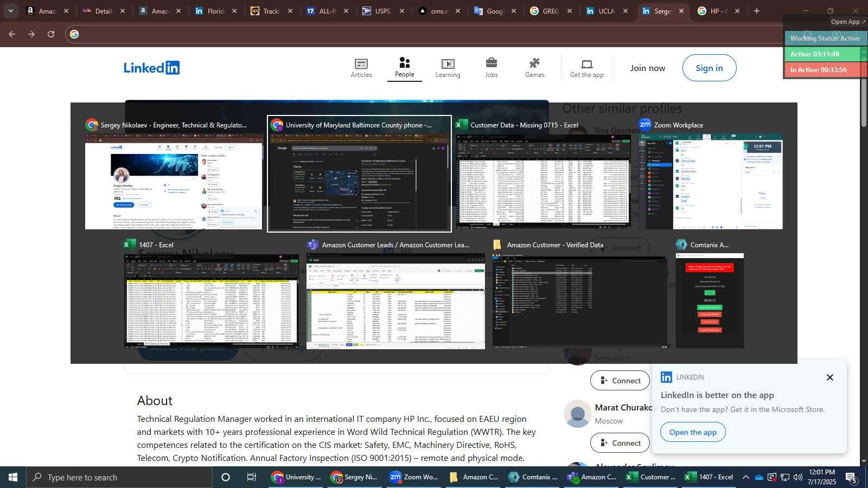The height and width of the screenshot is (488, 868).
Task: Click the Join now link
Action: (648, 68)
